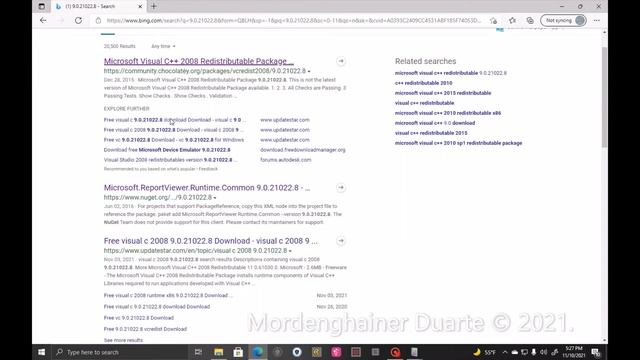Show hidden system tray icons chevron
640x360 pixels.
pyautogui.click(x=505, y=352)
